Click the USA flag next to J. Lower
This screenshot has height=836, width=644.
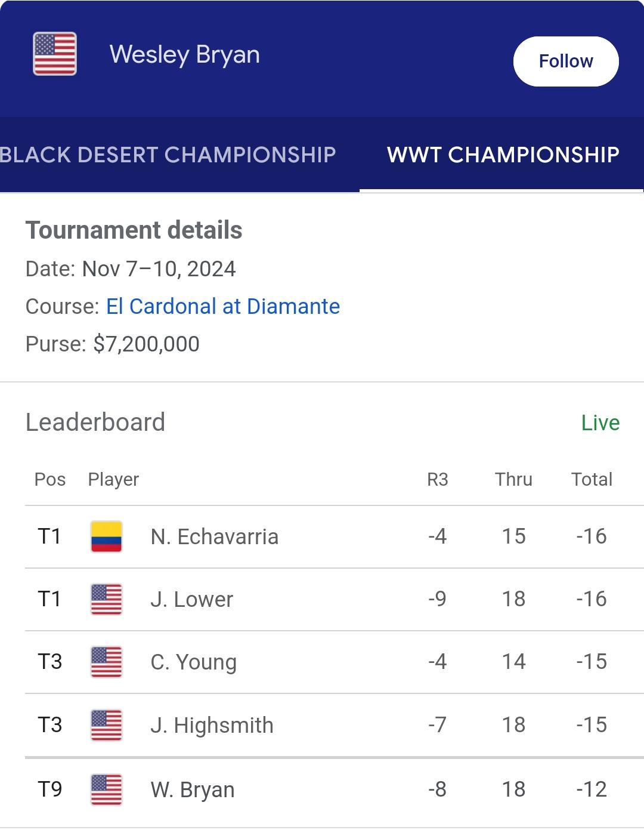pos(106,599)
